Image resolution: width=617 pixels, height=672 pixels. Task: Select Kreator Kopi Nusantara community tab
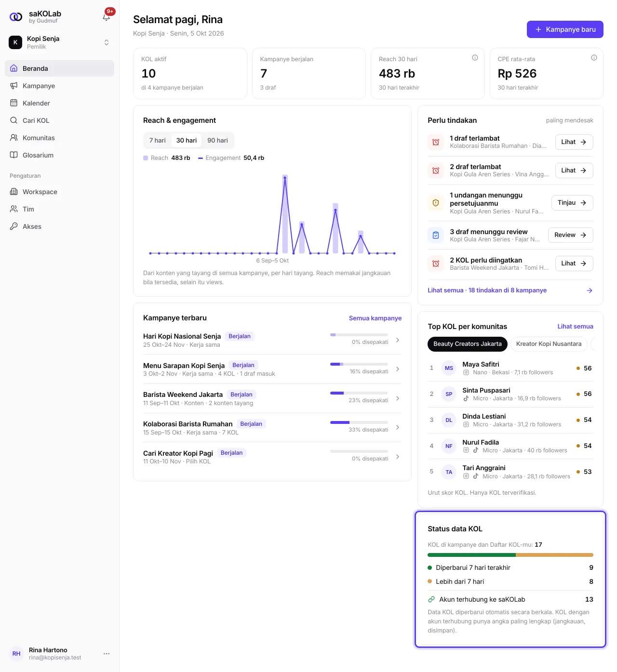coord(549,344)
